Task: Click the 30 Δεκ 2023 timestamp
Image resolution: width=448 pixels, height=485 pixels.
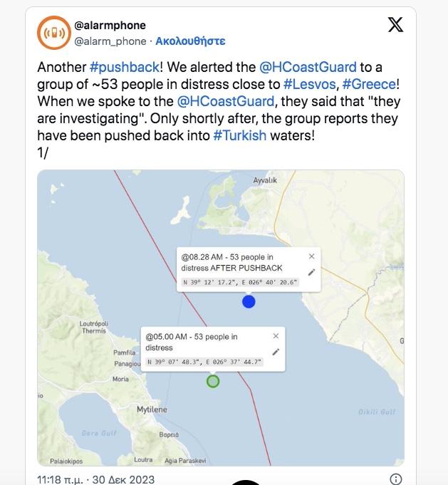Action: click(123, 479)
